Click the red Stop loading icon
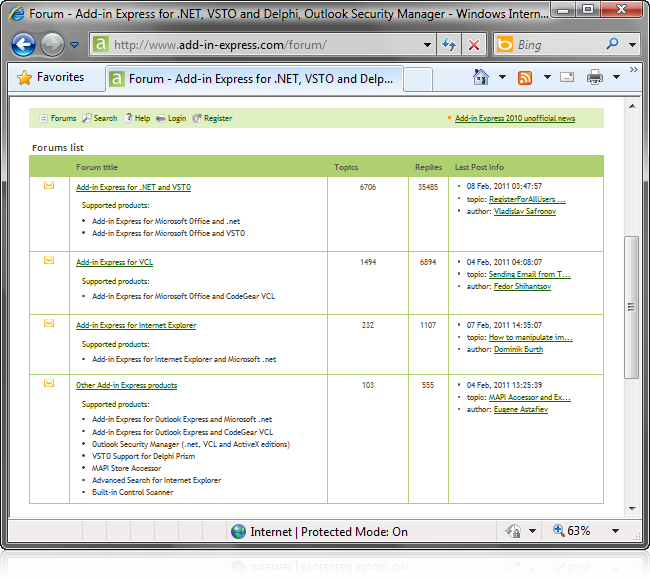This screenshot has width=650, height=580. click(474, 44)
